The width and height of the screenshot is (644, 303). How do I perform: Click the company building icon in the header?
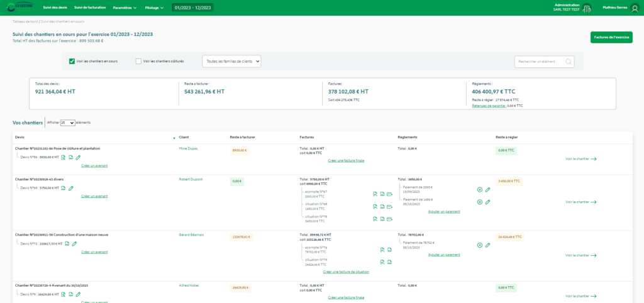click(587, 8)
